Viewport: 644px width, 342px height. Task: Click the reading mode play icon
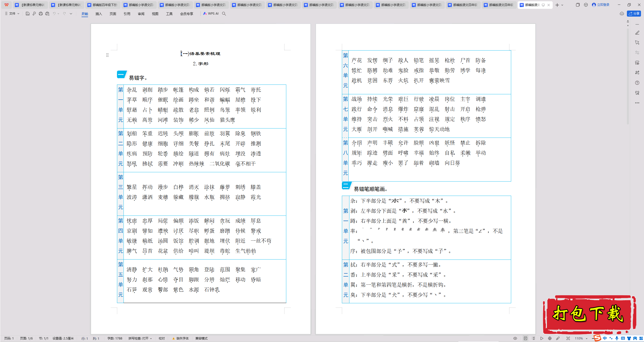tap(542, 338)
